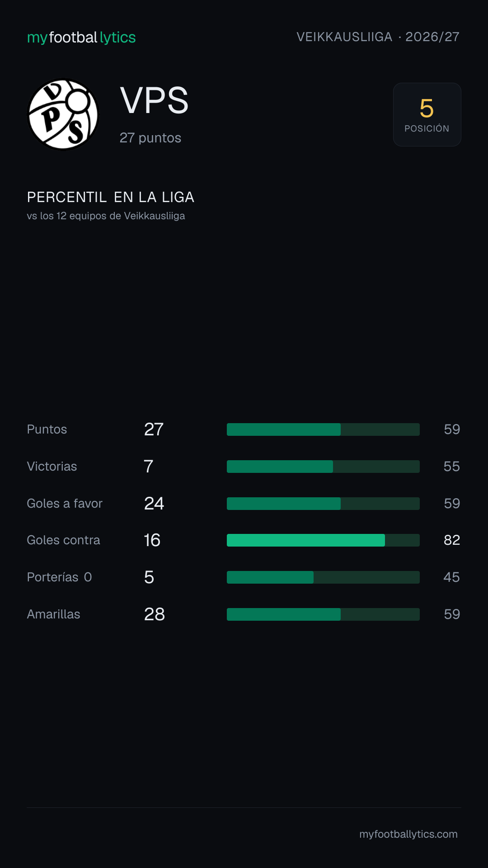This screenshot has height=868, width=488.
Task: Click the Amarillas percentile bar
Action: (323, 614)
